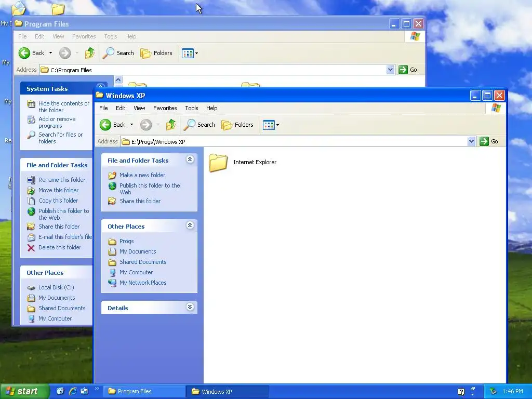Open My Documents in Windows XP window sidebar

click(x=132, y=251)
